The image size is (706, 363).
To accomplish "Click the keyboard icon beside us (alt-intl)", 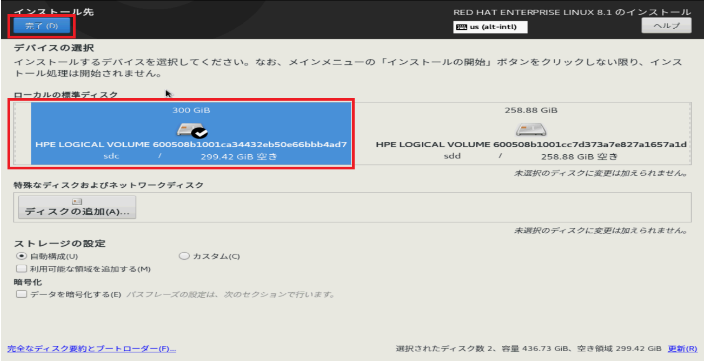I will 462,27.
